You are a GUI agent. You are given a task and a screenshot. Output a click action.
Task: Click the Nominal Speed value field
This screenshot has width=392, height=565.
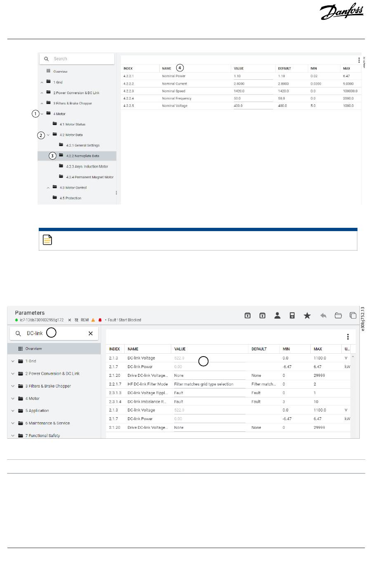click(x=253, y=91)
